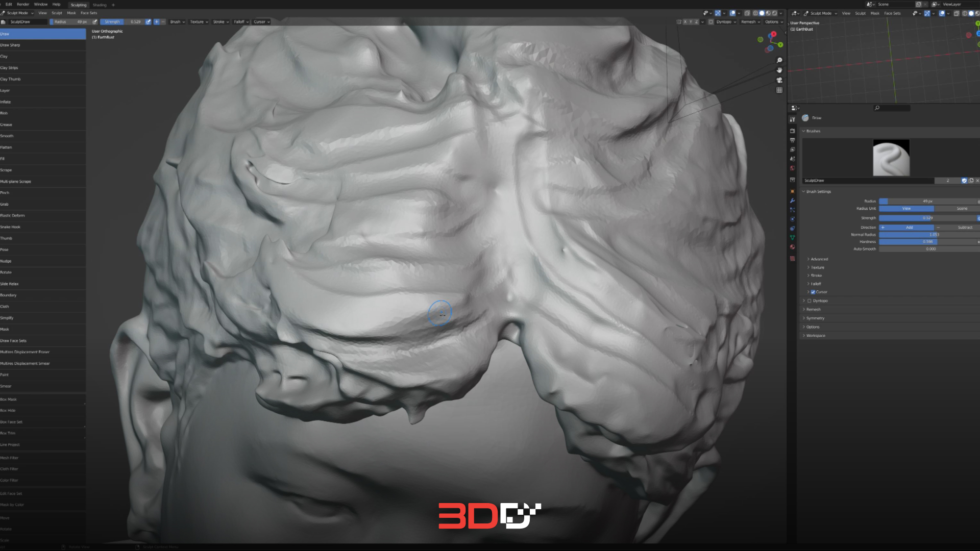Open the Brush dropdown in header
980x551 pixels.
(178, 22)
